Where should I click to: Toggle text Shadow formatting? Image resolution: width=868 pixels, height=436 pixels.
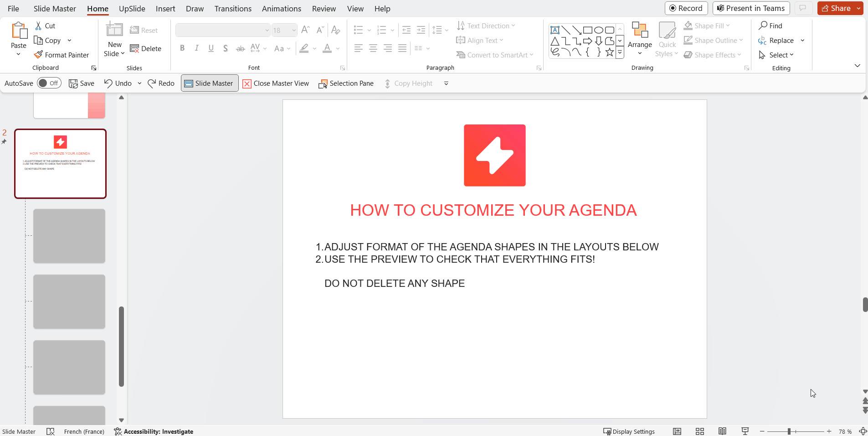click(x=226, y=48)
